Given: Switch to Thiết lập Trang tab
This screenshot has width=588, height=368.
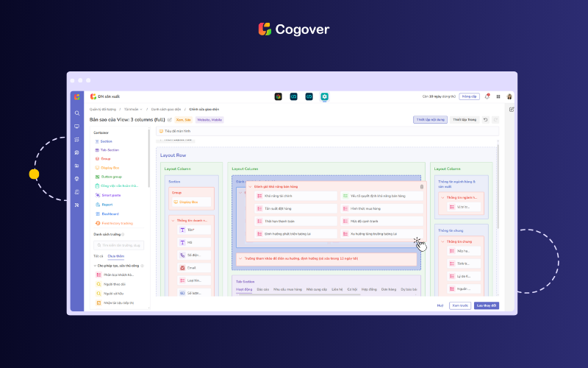Looking at the screenshot, I should (464, 119).
